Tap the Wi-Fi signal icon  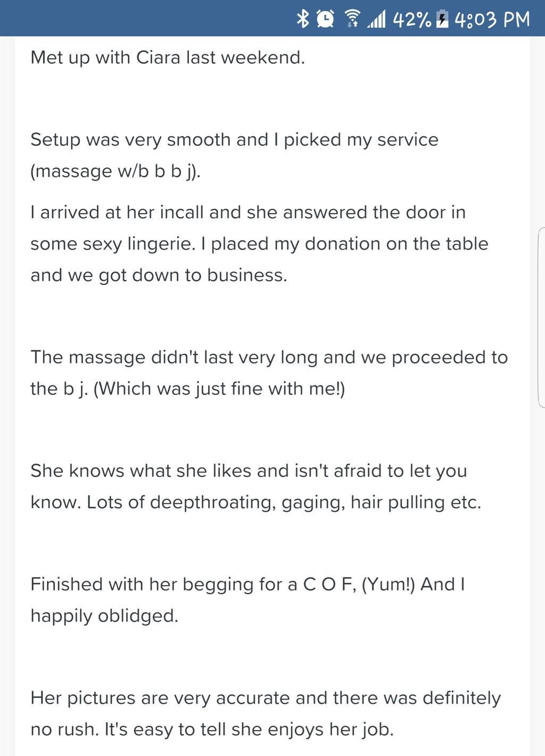[x=352, y=19]
